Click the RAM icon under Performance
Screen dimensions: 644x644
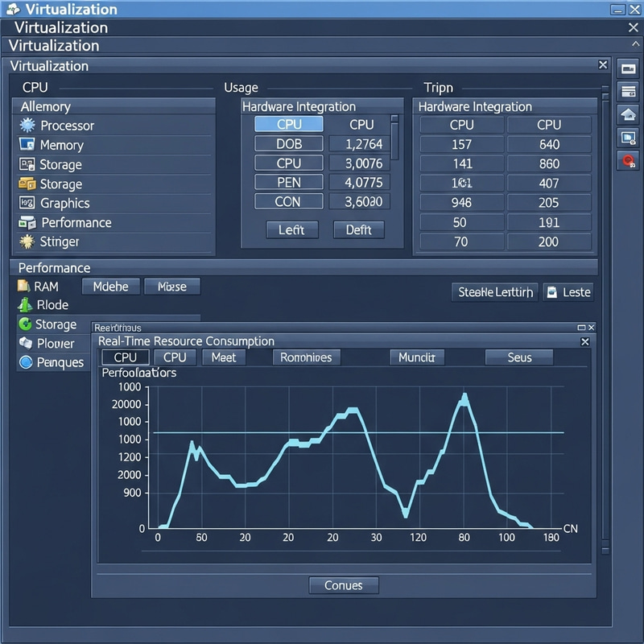click(x=23, y=286)
